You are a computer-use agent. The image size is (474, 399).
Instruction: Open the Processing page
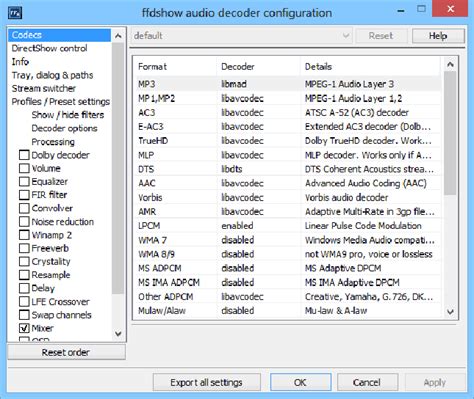click(53, 142)
